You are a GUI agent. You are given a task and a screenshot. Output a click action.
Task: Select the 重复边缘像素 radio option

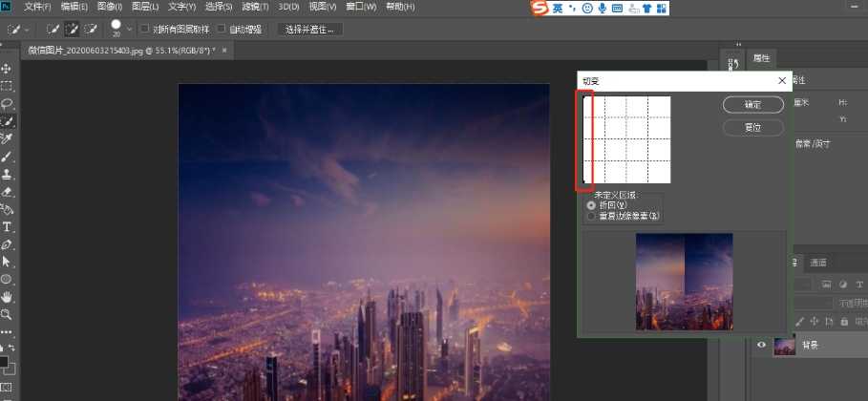click(591, 216)
